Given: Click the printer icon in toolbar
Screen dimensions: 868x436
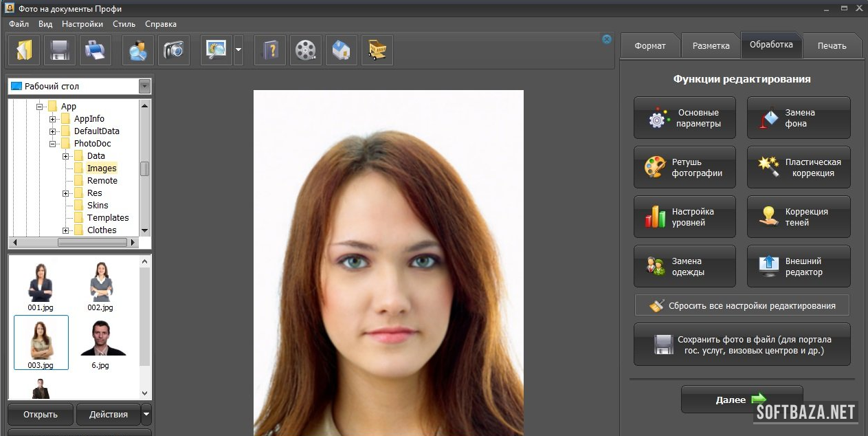Looking at the screenshot, I should tap(95, 51).
